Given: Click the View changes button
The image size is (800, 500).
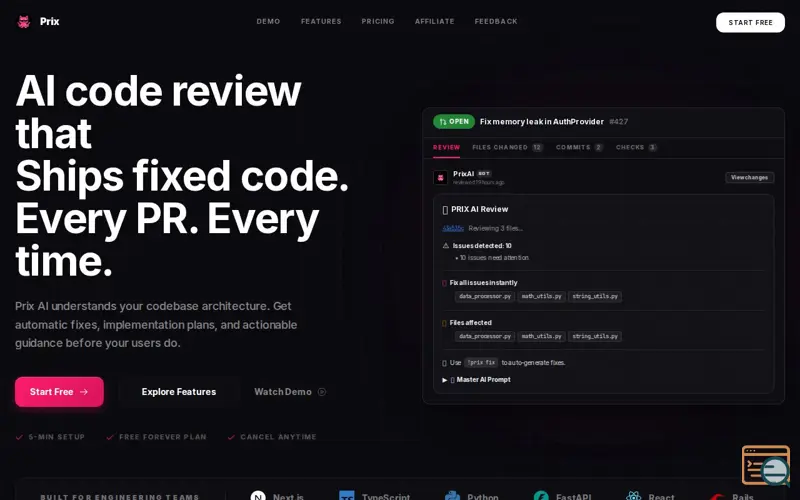Looking at the screenshot, I should [x=749, y=178].
